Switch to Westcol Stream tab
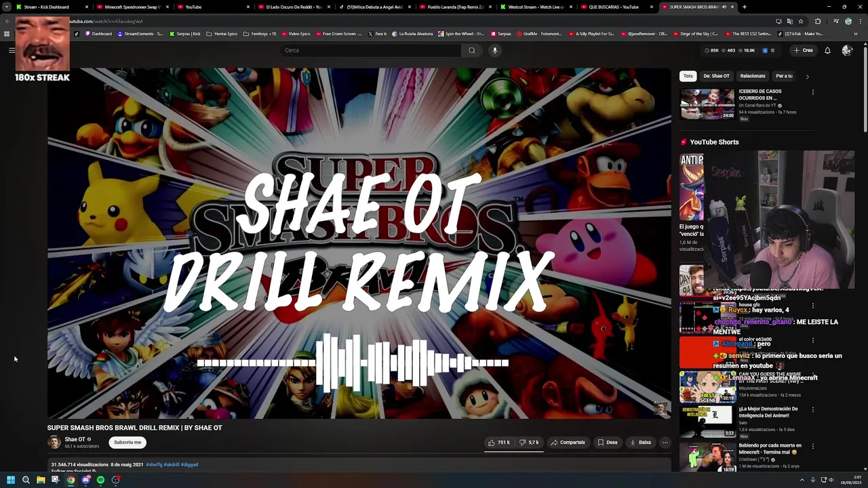Viewport: 868px width, 488px height. coord(537,7)
